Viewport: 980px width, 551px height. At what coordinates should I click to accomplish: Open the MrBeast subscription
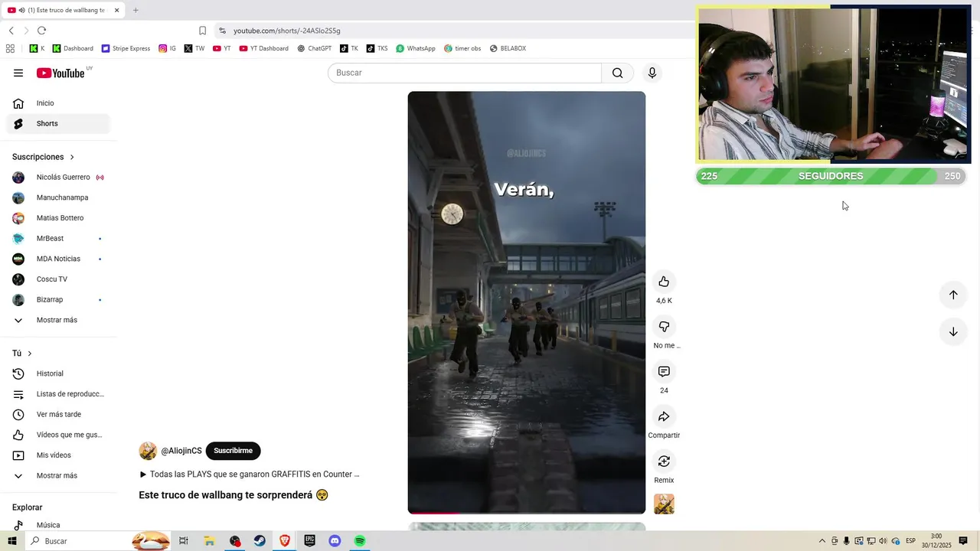click(58, 239)
